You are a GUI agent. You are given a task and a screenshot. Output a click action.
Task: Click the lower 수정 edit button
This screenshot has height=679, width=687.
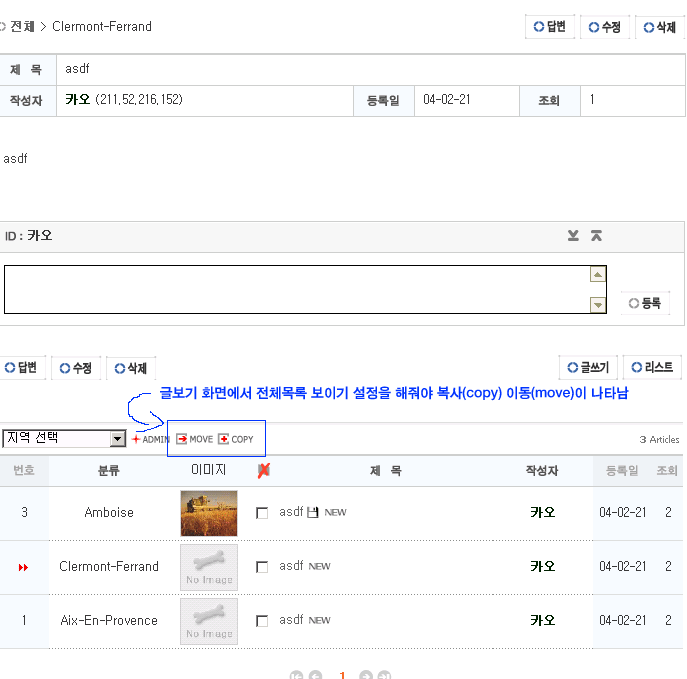click(76, 368)
